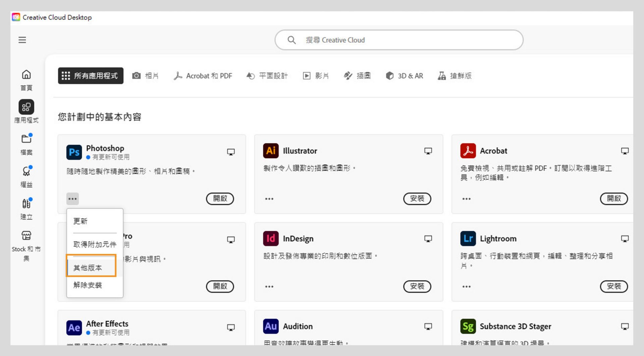Open InDesign's three-dot more options menu
Screen dimensions: 644x356
pos(269,287)
